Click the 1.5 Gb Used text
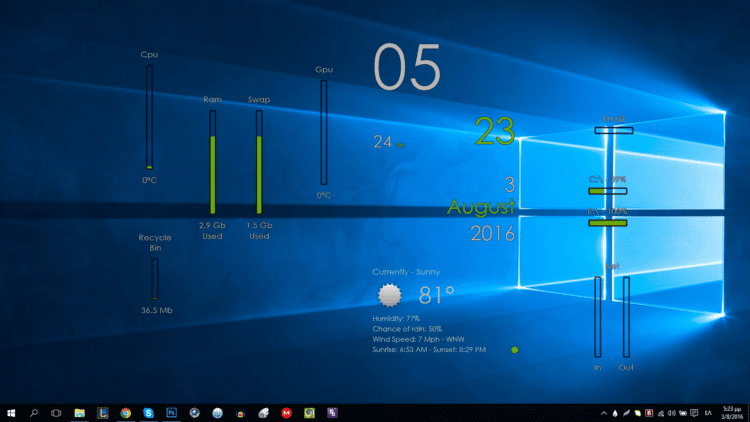The image size is (750, 422). click(x=259, y=231)
